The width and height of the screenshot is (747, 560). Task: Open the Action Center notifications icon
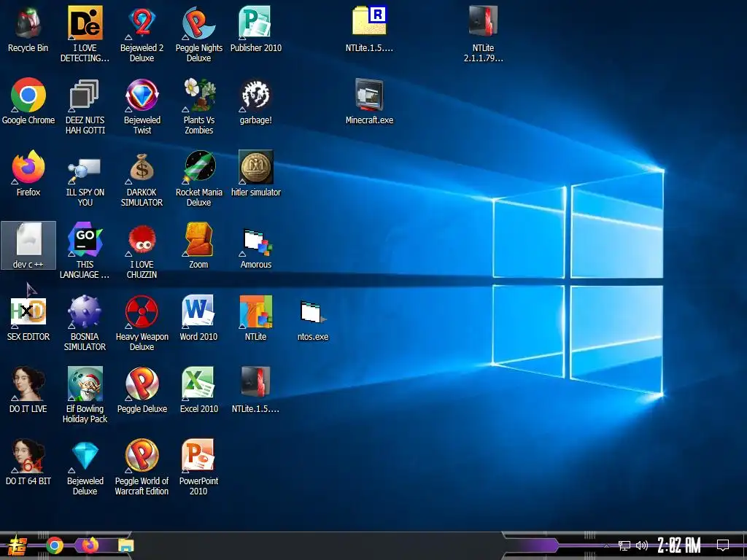(x=723, y=545)
